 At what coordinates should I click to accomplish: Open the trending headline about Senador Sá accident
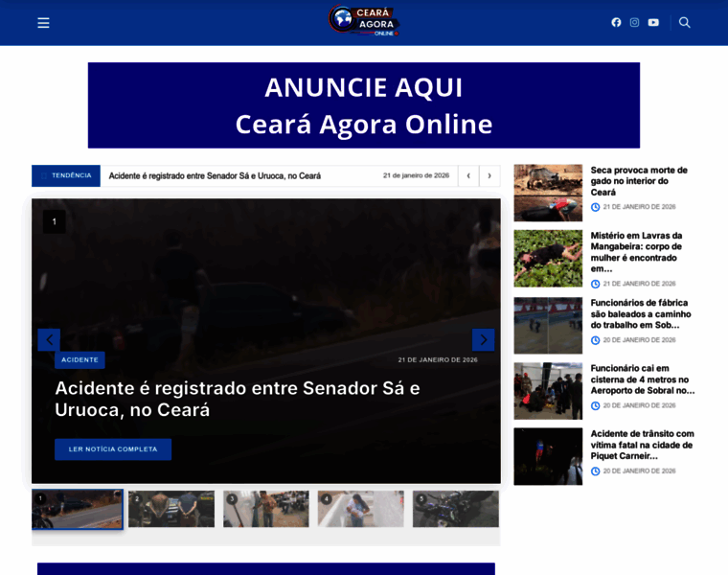[x=215, y=175]
